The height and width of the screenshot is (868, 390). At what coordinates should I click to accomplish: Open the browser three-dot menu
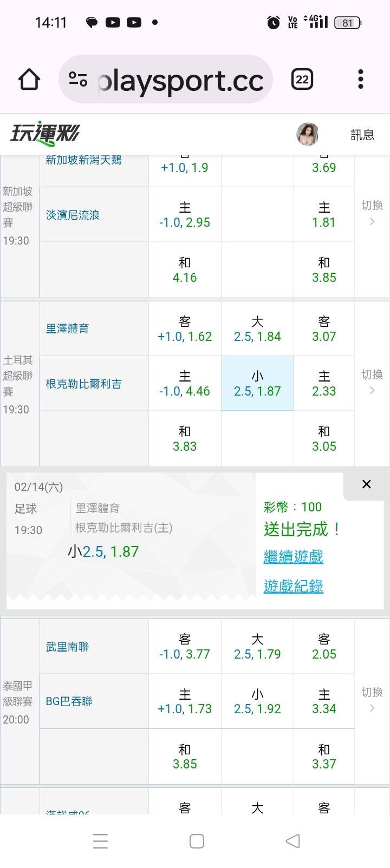click(x=360, y=80)
